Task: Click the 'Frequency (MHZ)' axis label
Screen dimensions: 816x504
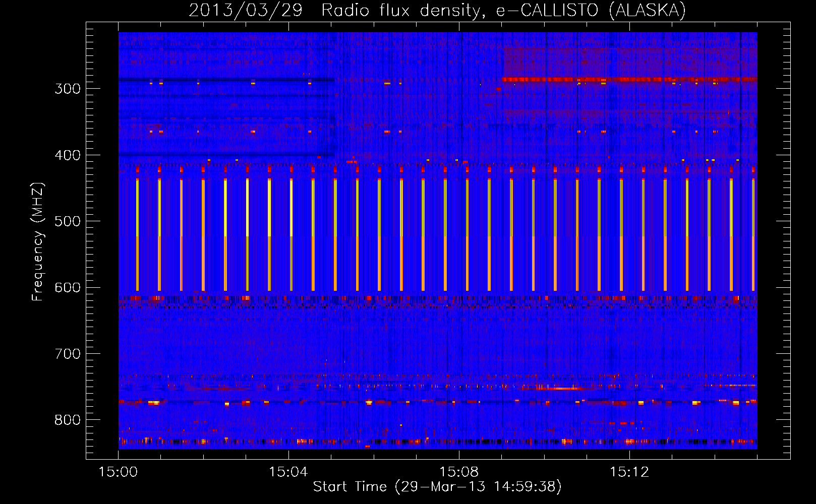Action: point(38,241)
